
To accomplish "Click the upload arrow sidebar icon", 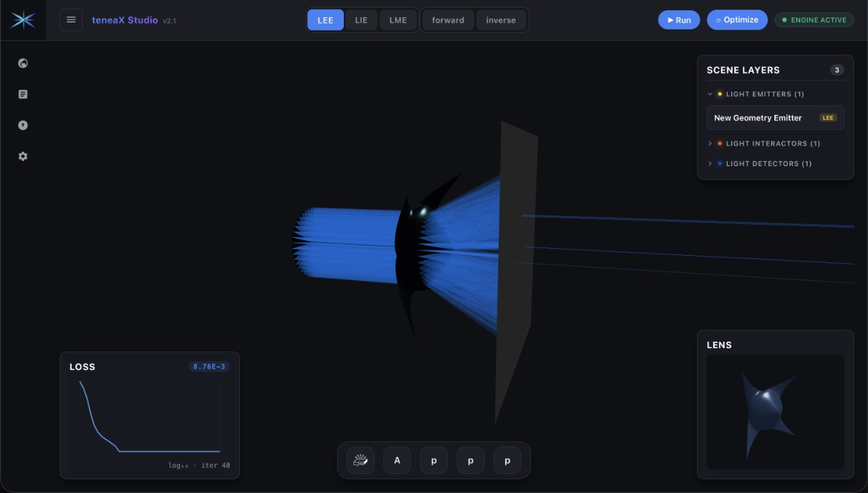I will pos(23,125).
